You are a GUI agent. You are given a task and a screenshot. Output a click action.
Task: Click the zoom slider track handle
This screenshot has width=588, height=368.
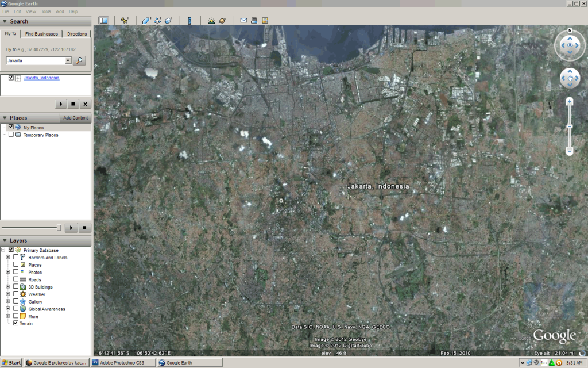(569, 126)
